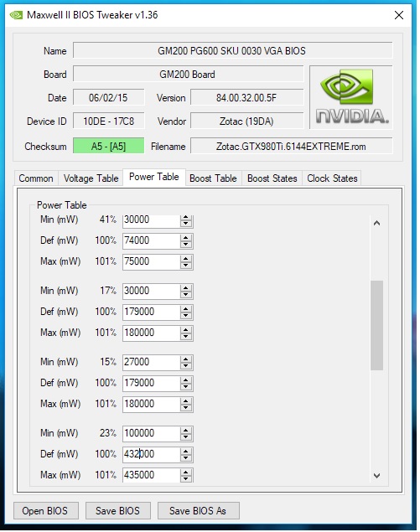Open the Boost Table tab
The height and width of the screenshot is (532, 420).
click(213, 178)
